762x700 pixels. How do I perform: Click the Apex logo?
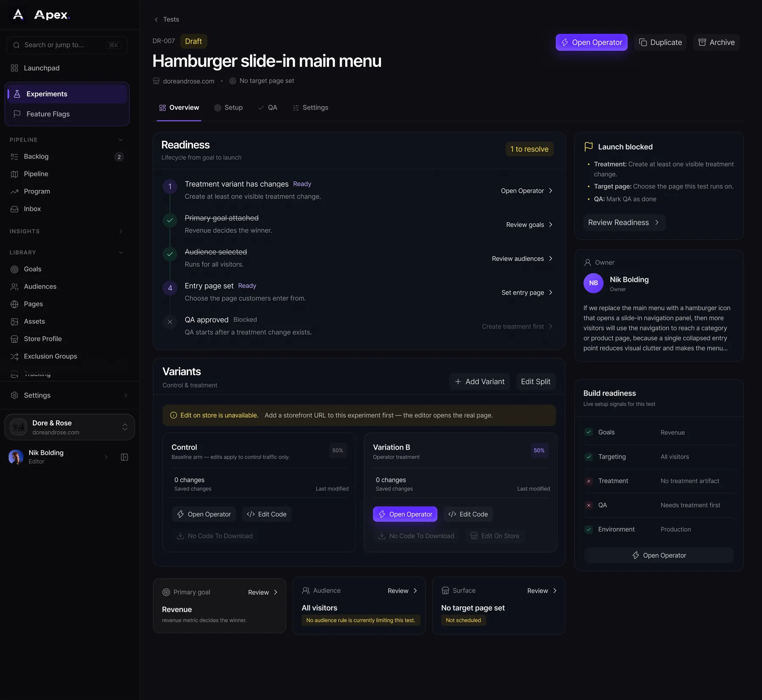41,15
